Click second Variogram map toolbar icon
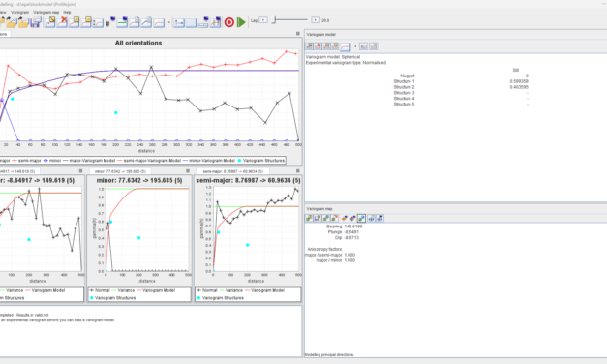The image size is (607, 364). point(317,219)
